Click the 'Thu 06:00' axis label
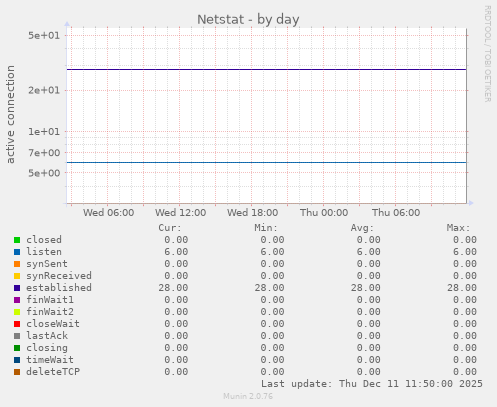 [x=396, y=213]
